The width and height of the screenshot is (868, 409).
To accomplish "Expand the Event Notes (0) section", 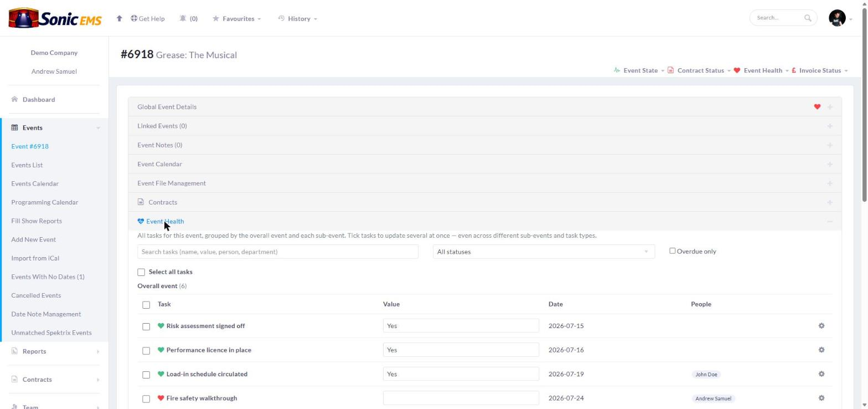I will pos(485,145).
